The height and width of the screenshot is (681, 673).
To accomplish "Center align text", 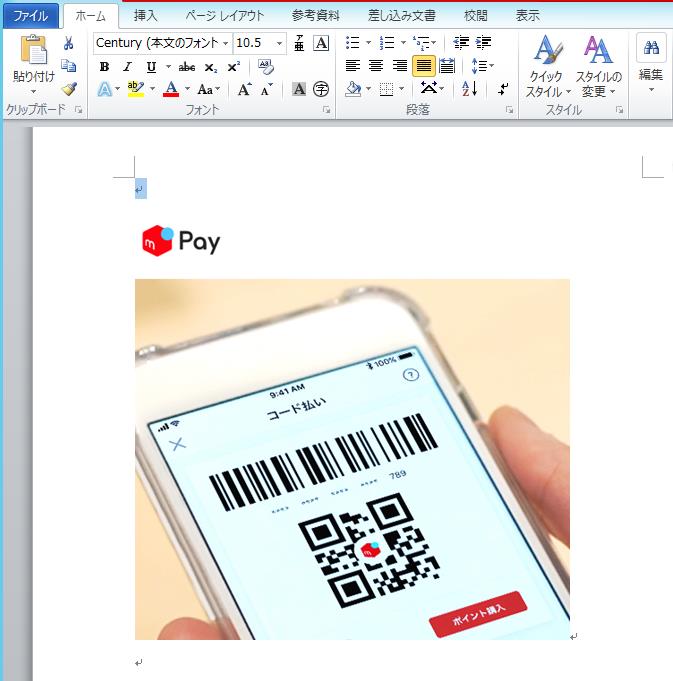I will point(376,66).
